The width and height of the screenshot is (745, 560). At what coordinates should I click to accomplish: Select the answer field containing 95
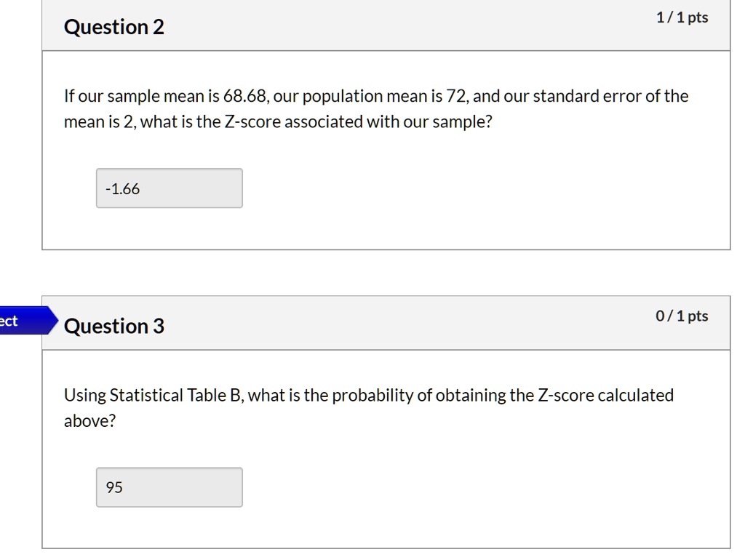tap(168, 487)
